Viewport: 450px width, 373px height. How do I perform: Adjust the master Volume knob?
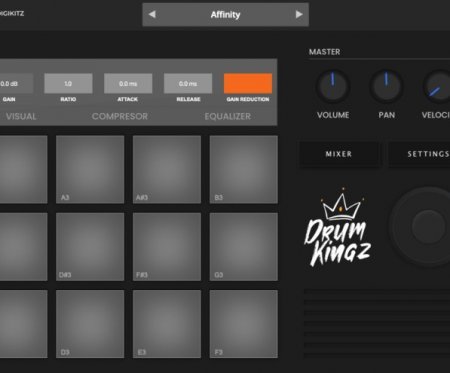point(333,86)
